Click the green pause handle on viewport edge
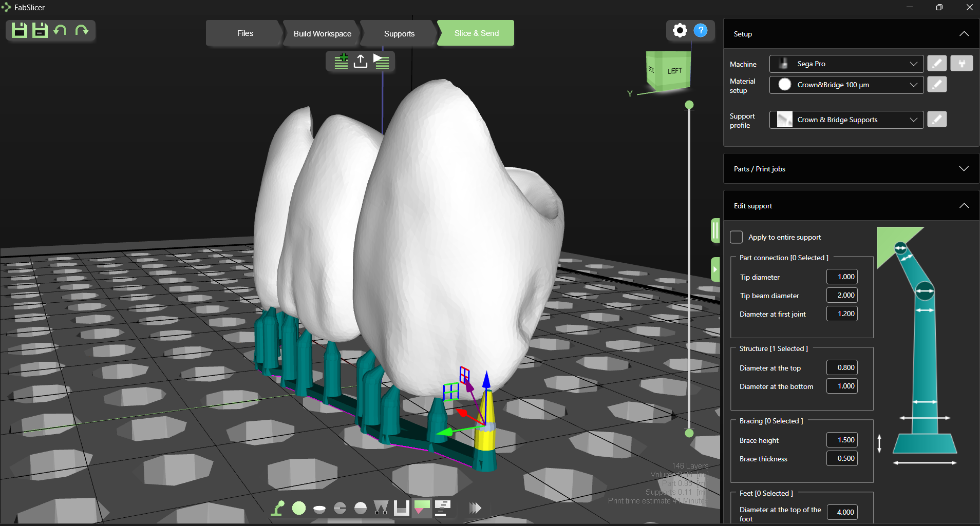 point(715,230)
